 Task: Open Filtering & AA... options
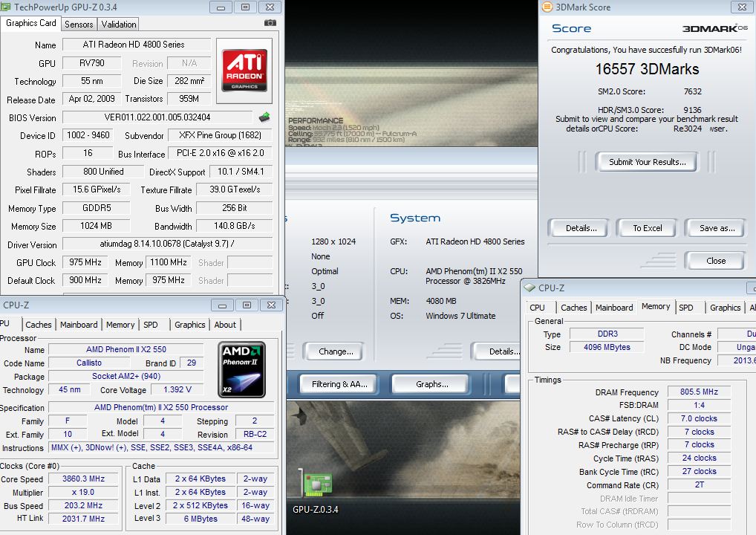[339, 384]
